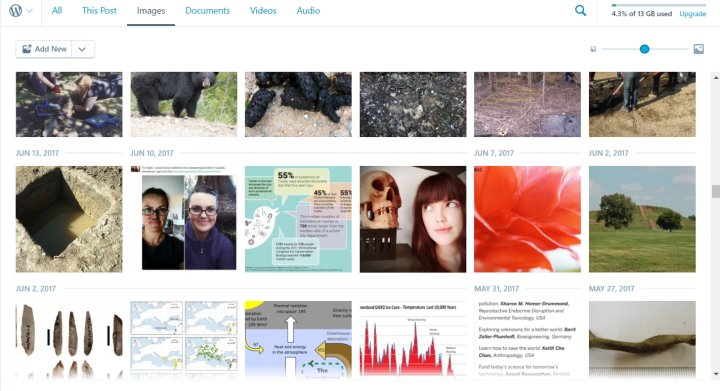Click the JUN 7, 2017 date label
720x391 pixels.
(494, 153)
